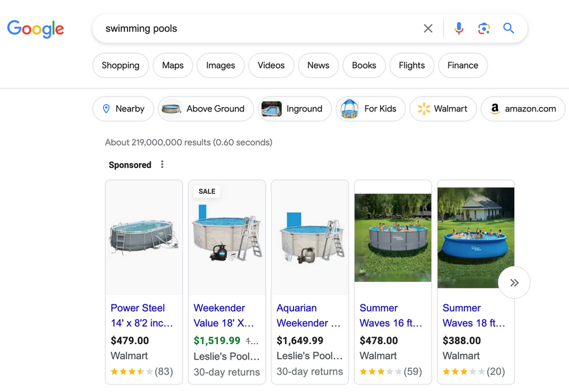The width and height of the screenshot is (569, 392).
Task: Click the SALE badge on Weekender pool
Action: (207, 191)
